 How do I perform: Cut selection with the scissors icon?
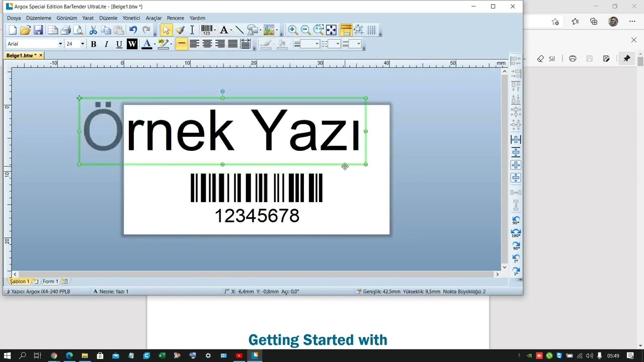93,30
